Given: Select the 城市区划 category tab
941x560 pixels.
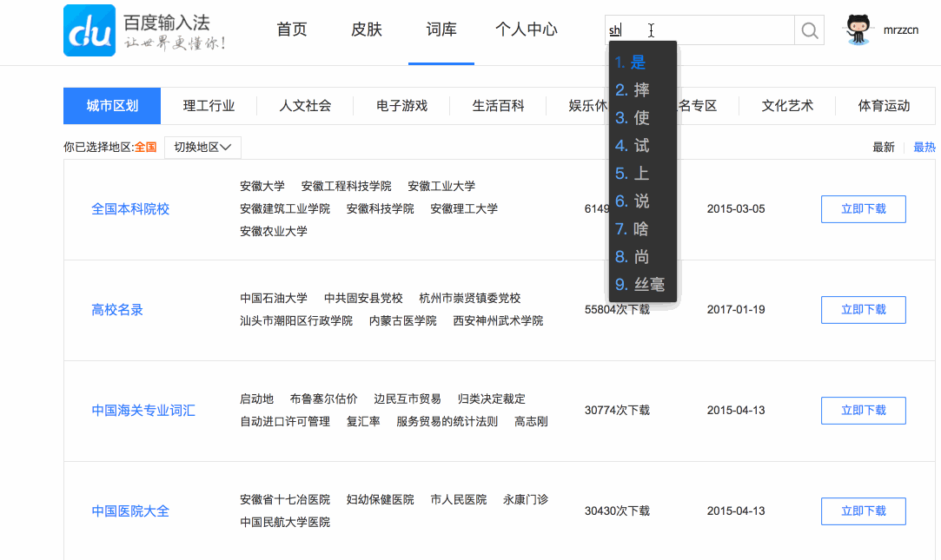Looking at the screenshot, I should pos(112,106).
